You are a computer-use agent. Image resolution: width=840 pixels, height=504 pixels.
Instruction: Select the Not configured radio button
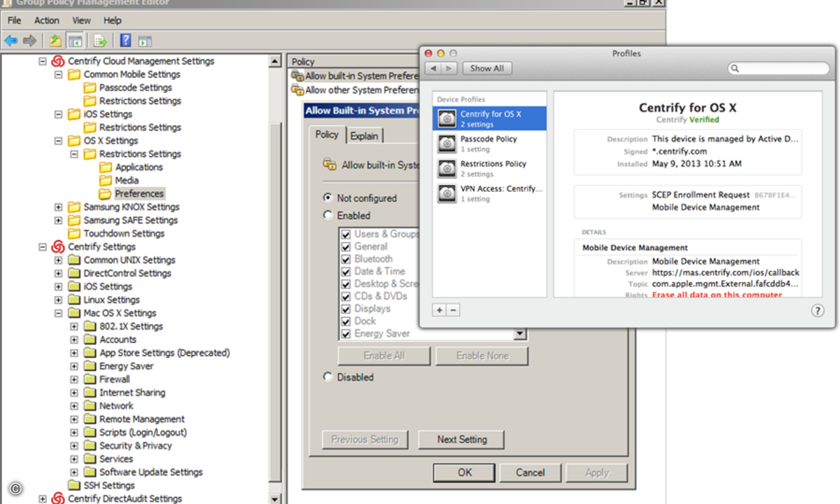[x=328, y=198]
